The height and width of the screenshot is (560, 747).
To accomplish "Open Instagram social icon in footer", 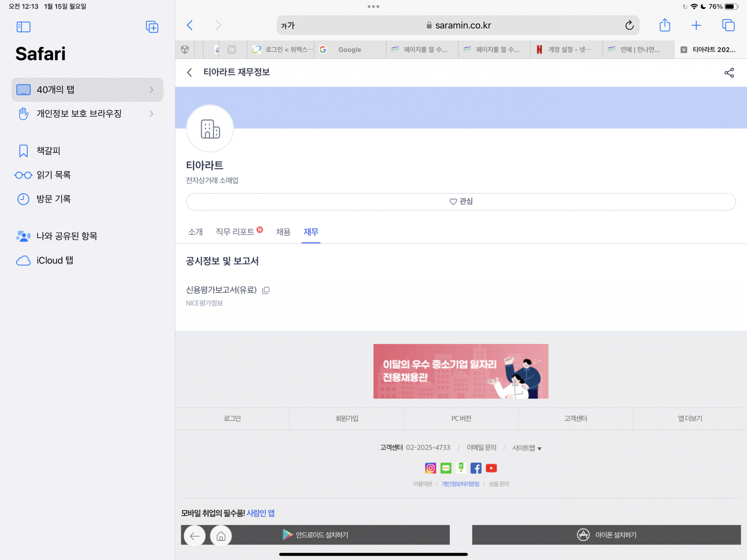I will coord(430,468).
